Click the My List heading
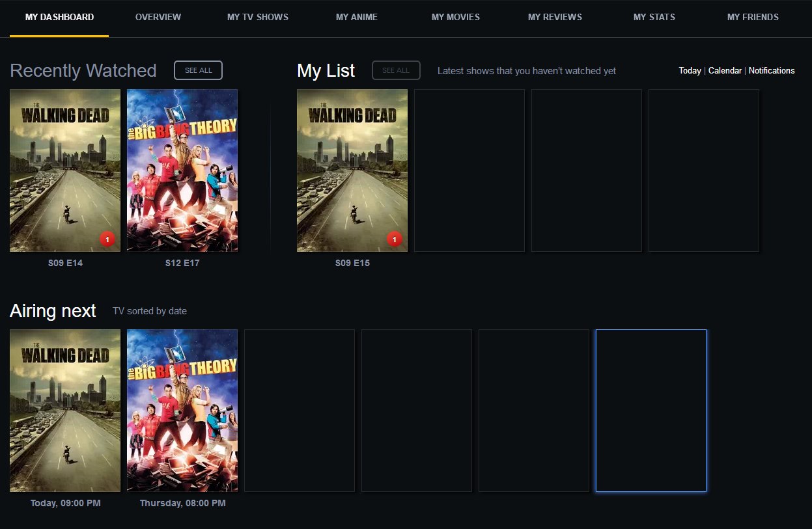The image size is (812, 529). coord(326,70)
